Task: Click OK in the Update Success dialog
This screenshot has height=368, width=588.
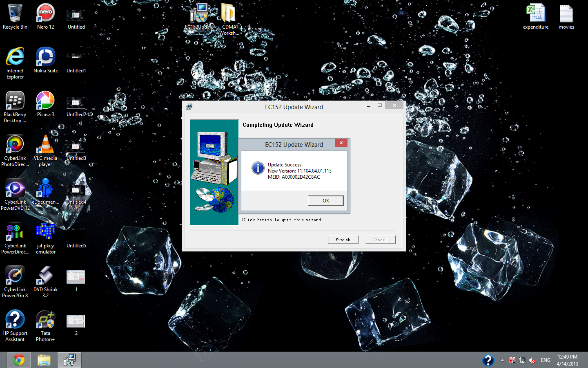Action: click(x=325, y=200)
